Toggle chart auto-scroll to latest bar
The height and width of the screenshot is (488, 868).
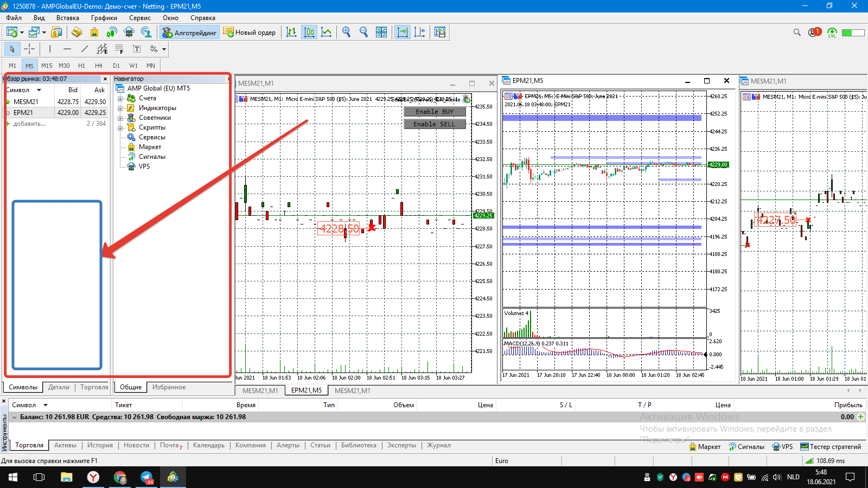(x=403, y=33)
